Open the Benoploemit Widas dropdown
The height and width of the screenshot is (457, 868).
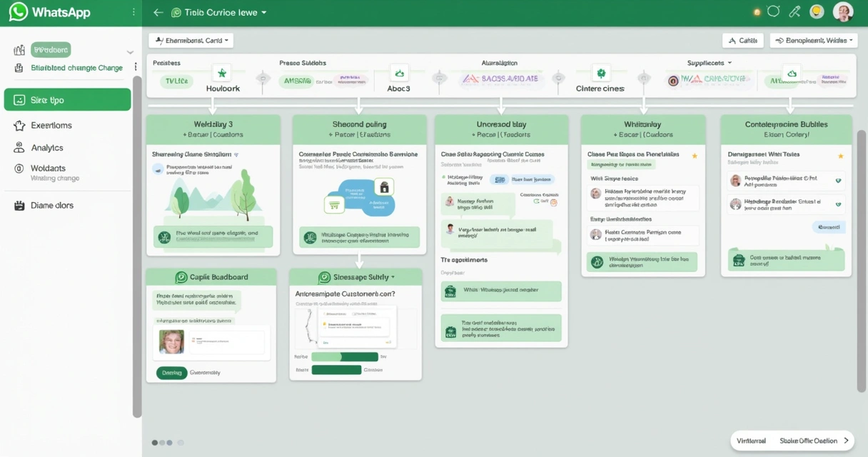coord(813,40)
